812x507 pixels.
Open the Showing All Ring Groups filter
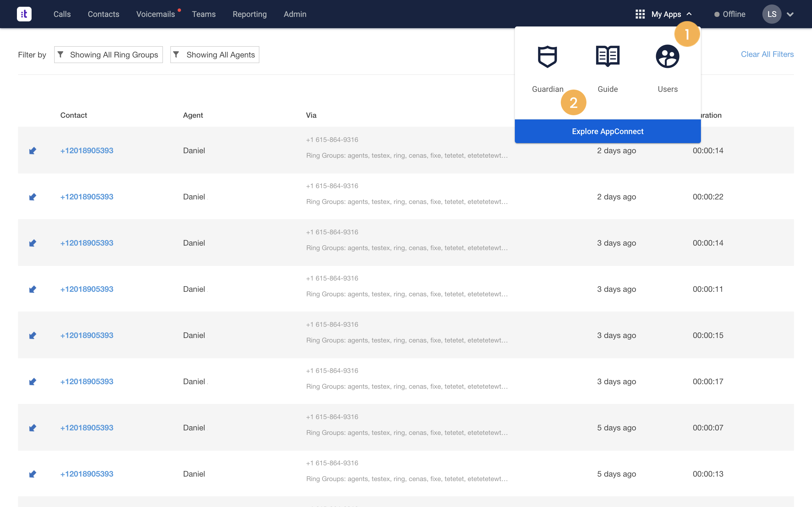[x=108, y=54]
